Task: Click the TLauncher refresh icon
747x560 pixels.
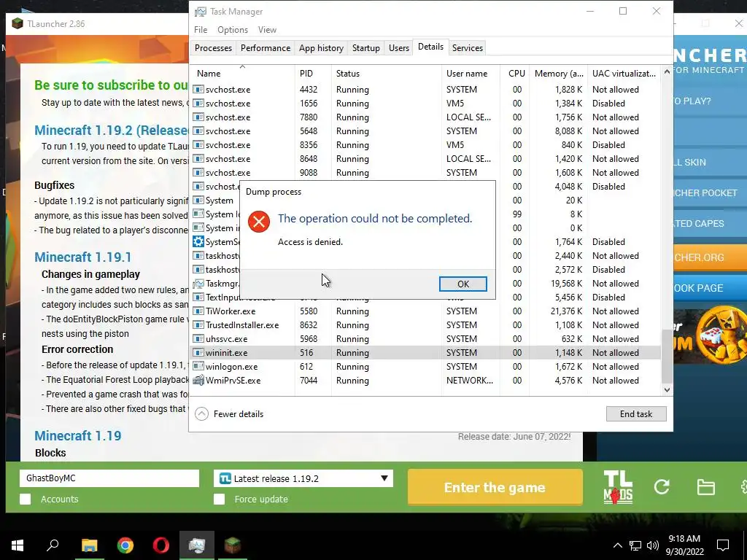Action: 662,486
